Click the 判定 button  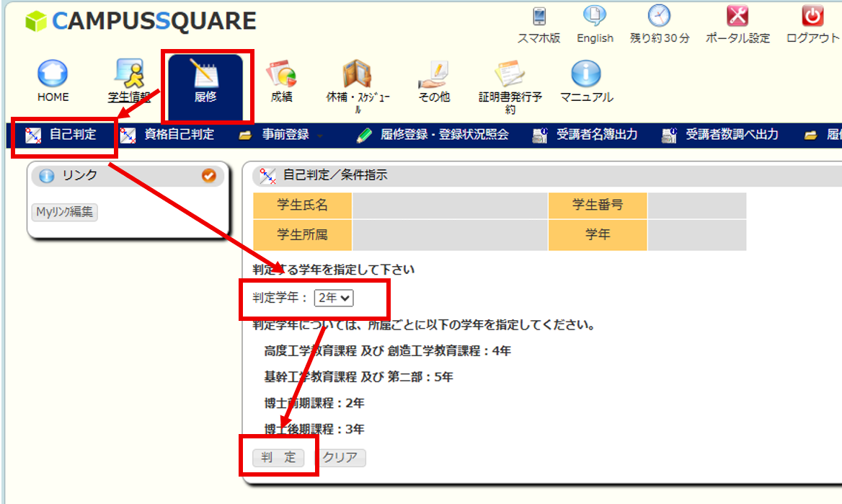(278, 458)
